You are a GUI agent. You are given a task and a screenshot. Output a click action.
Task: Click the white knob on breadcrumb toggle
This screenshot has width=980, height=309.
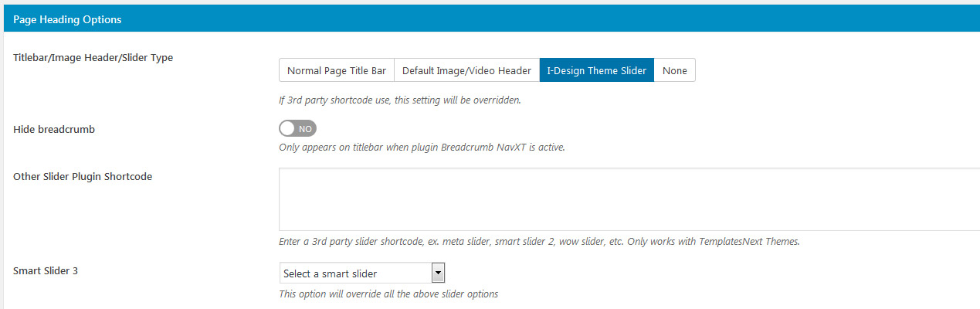[x=288, y=128]
